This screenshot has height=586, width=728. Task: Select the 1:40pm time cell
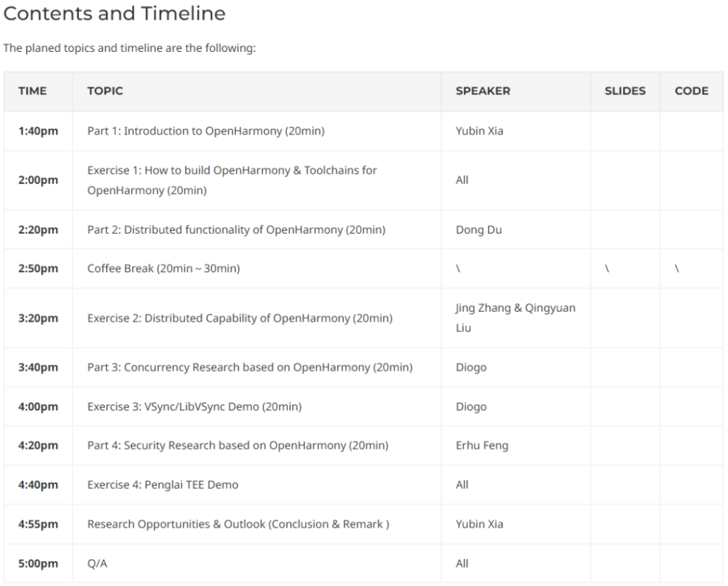pyautogui.click(x=38, y=131)
